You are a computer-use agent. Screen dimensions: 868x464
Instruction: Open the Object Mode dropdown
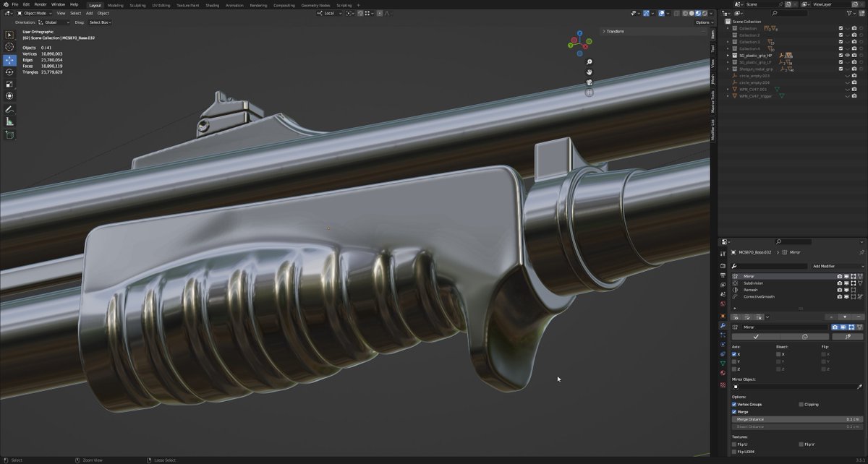[x=34, y=13]
